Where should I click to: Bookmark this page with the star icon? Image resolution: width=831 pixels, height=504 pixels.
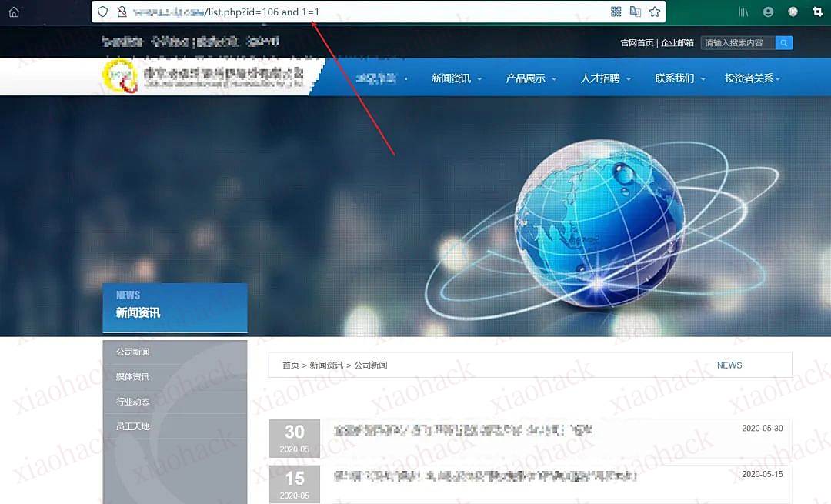pyautogui.click(x=655, y=12)
